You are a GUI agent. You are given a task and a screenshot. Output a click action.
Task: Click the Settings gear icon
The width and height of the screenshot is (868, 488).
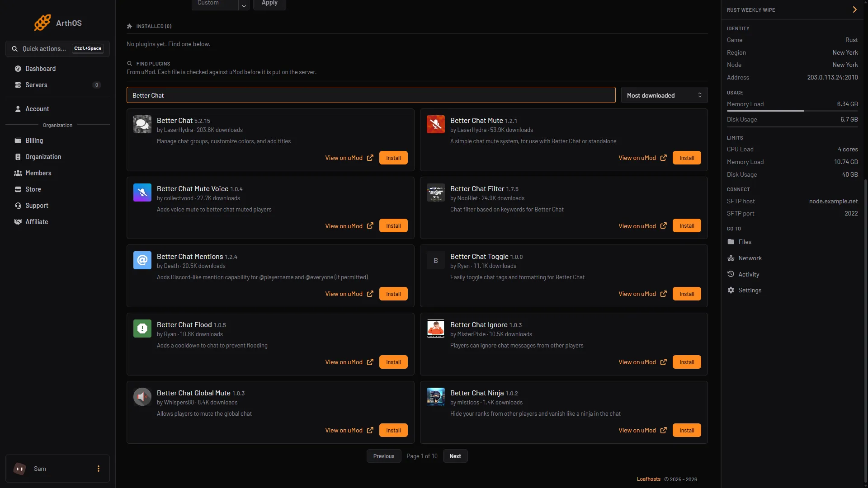(731, 290)
